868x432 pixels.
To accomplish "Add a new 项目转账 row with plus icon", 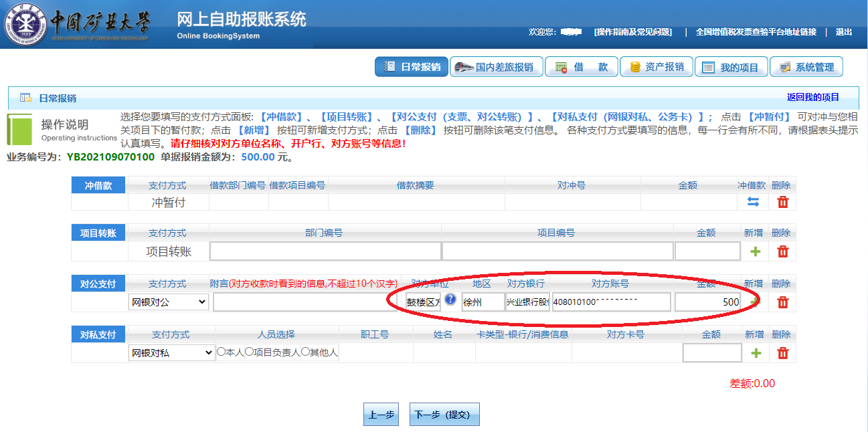I will click(x=755, y=251).
